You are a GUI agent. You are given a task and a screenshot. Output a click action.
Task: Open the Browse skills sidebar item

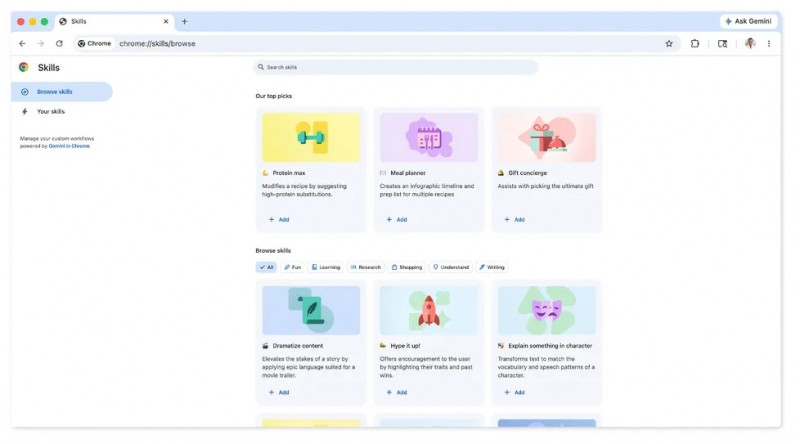[x=62, y=92]
